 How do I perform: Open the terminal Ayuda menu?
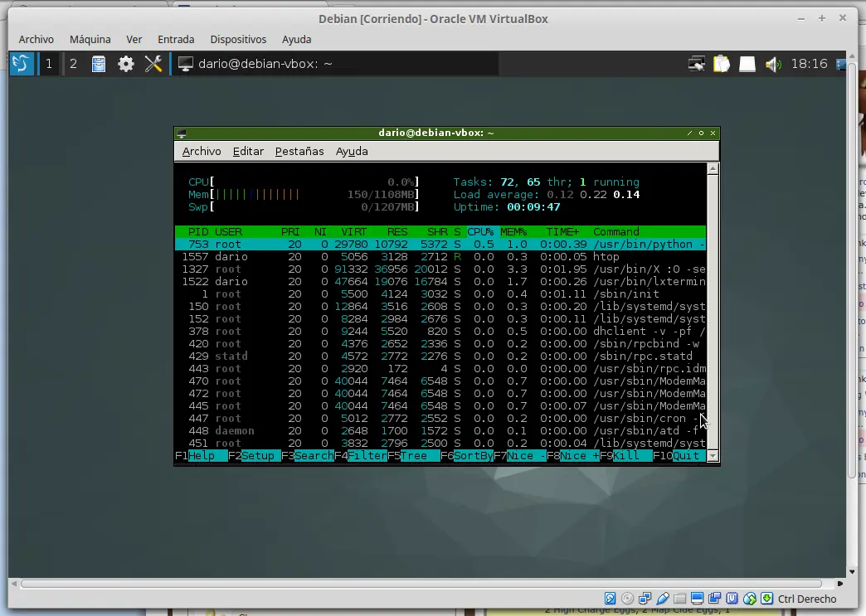[352, 151]
